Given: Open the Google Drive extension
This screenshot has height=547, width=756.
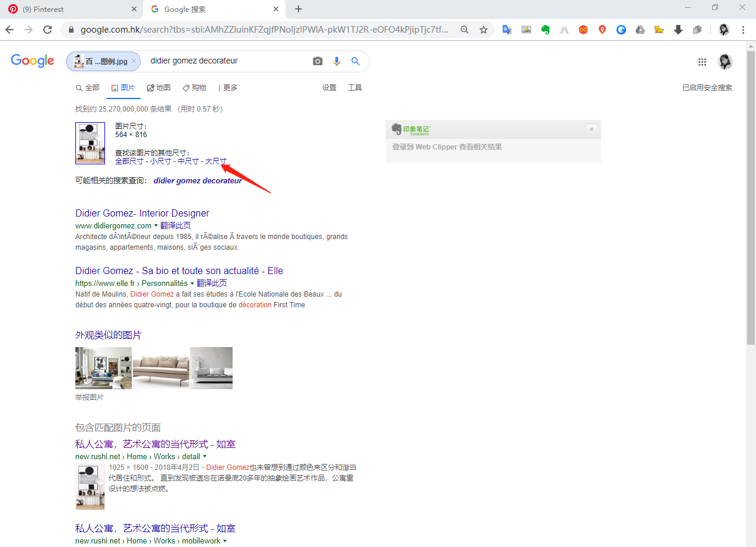Looking at the screenshot, I should 640,30.
